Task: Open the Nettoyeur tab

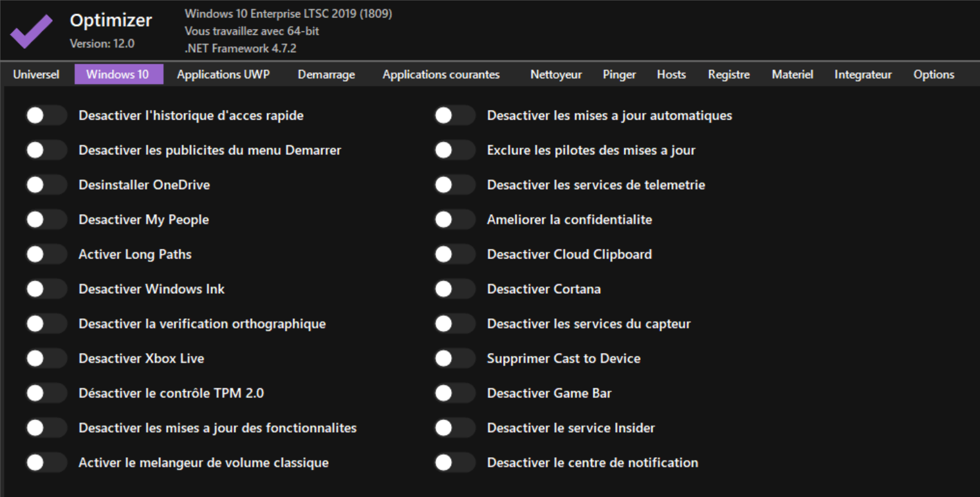Action: point(556,75)
